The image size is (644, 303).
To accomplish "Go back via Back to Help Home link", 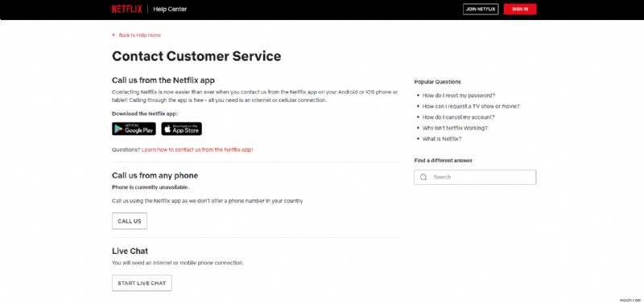I will 139,35.
